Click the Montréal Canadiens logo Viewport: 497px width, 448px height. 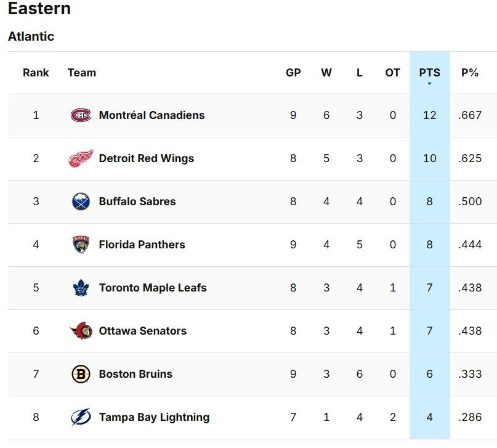(x=81, y=115)
